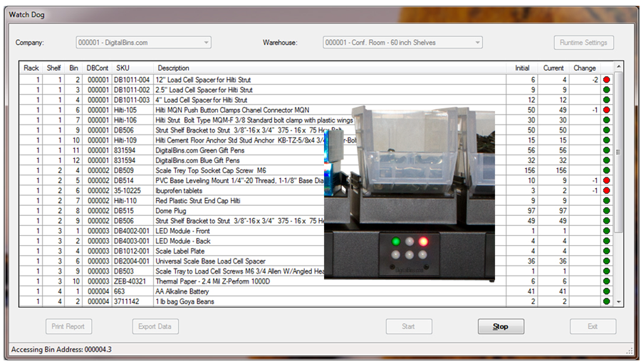Click red status dot for Hilti-105 row

coord(606,110)
